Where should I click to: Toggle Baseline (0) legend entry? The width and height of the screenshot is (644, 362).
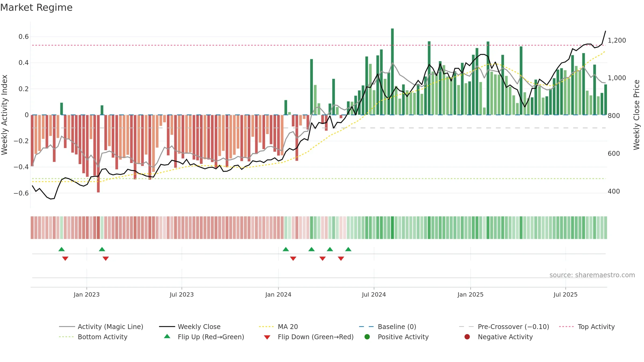387,327
